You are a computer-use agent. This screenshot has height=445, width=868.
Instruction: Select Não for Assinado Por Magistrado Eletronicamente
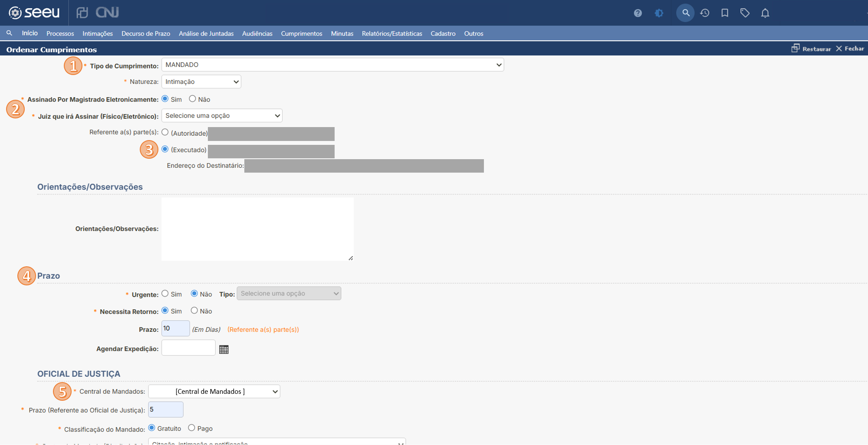click(x=192, y=99)
